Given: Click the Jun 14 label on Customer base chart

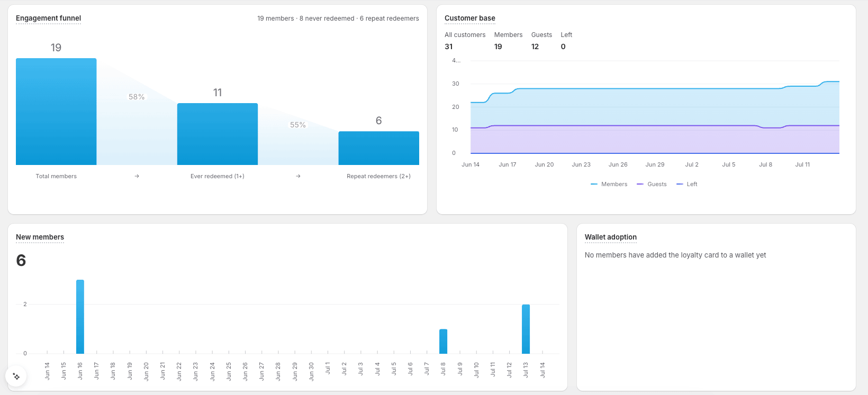Looking at the screenshot, I should tap(471, 164).
